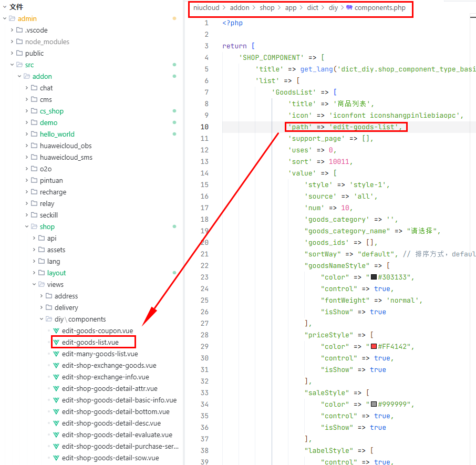The image size is (476, 465).
Task: Click the PHP elephant icon in breadcrumb
Action: (x=349, y=8)
